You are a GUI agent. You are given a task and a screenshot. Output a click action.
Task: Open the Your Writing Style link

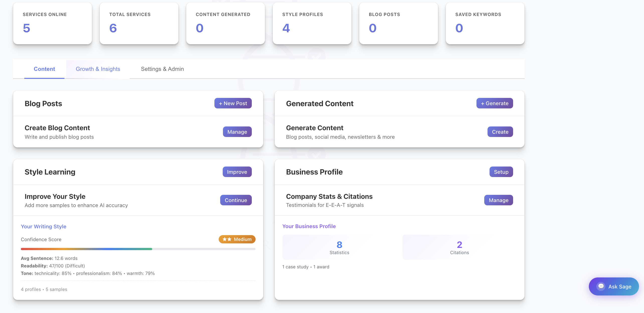(x=43, y=226)
